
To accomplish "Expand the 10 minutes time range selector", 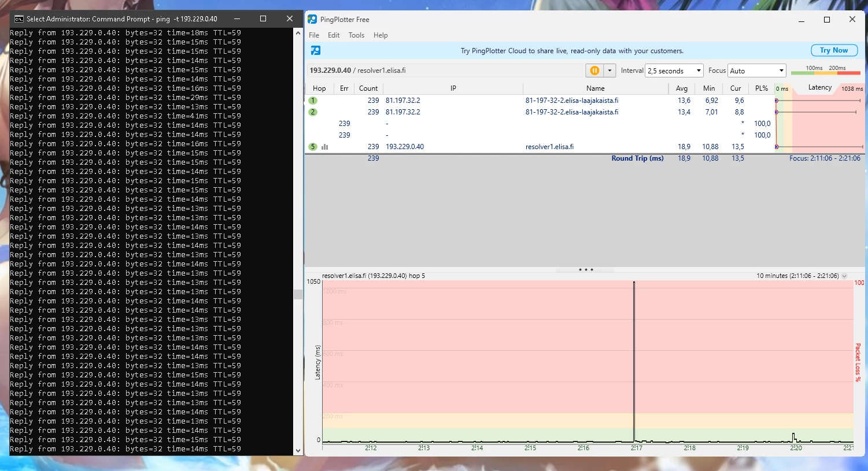I will click(x=844, y=276).
